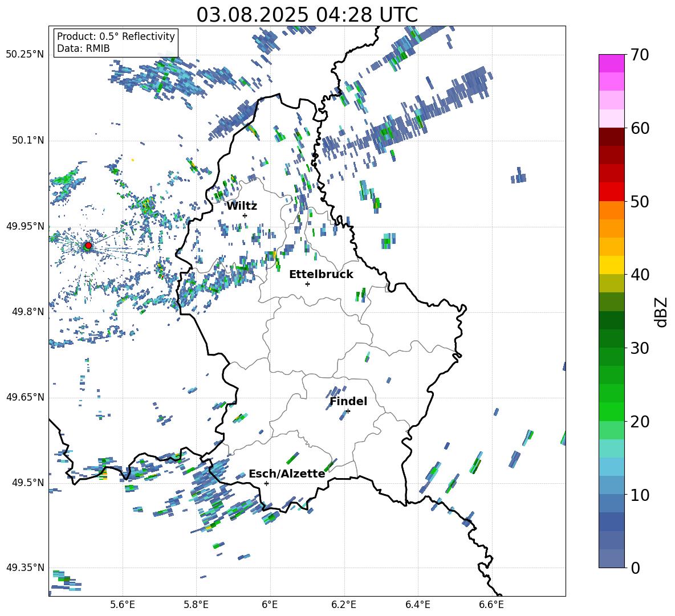Image resolution: width=675 pixels, height=616 pixels.
Task: Click the Ettelbruck city label
Action: pyautogui.click(x=321, y=275)
